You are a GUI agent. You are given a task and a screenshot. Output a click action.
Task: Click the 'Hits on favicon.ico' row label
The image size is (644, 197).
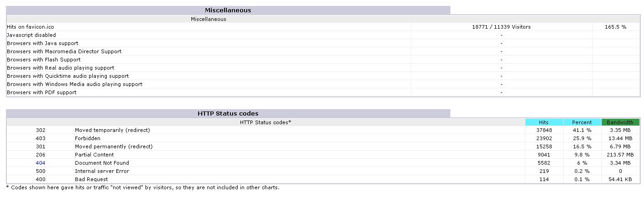click(30, 27)
